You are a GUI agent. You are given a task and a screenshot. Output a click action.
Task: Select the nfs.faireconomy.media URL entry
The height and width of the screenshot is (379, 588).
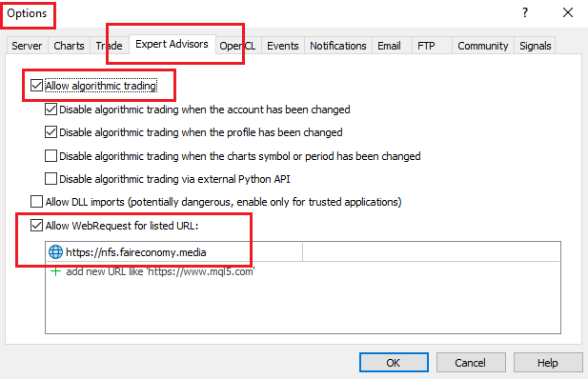[x=174, y=252]
